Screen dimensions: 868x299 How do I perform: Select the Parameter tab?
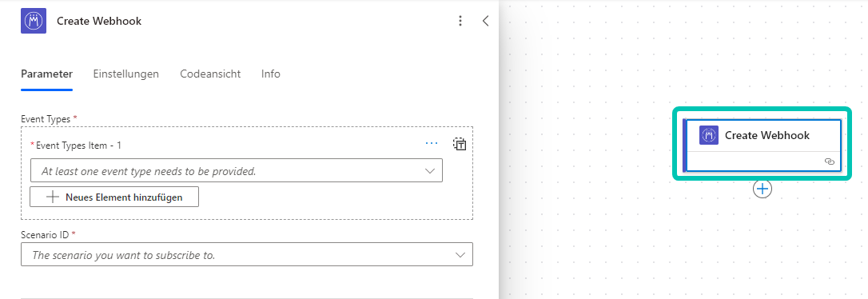pos(46,74)
